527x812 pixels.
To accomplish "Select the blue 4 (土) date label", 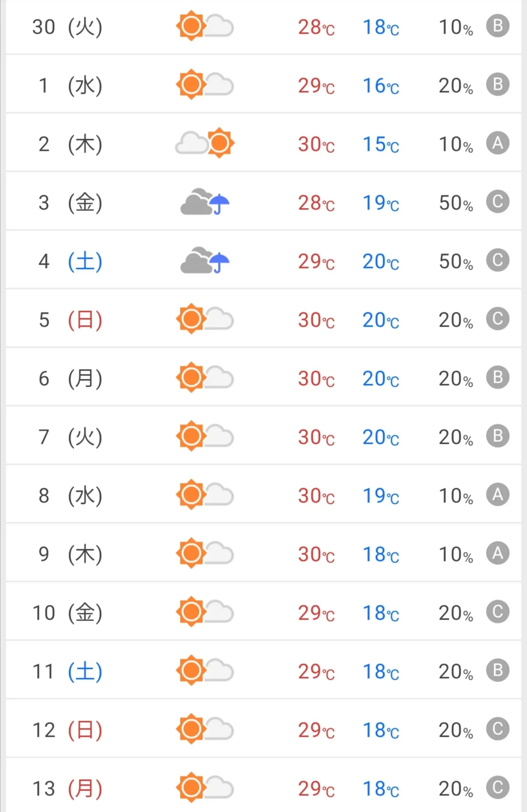I will pyautogui.click(x=70, y=261).
